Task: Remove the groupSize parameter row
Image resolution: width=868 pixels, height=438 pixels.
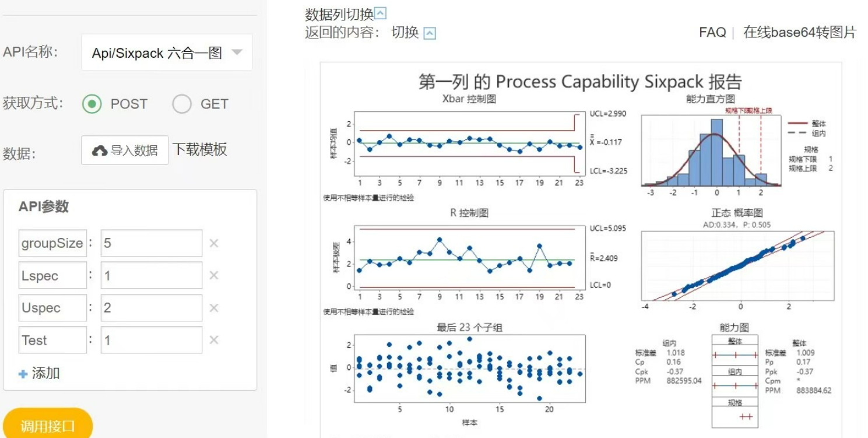Action: [214, 243]
